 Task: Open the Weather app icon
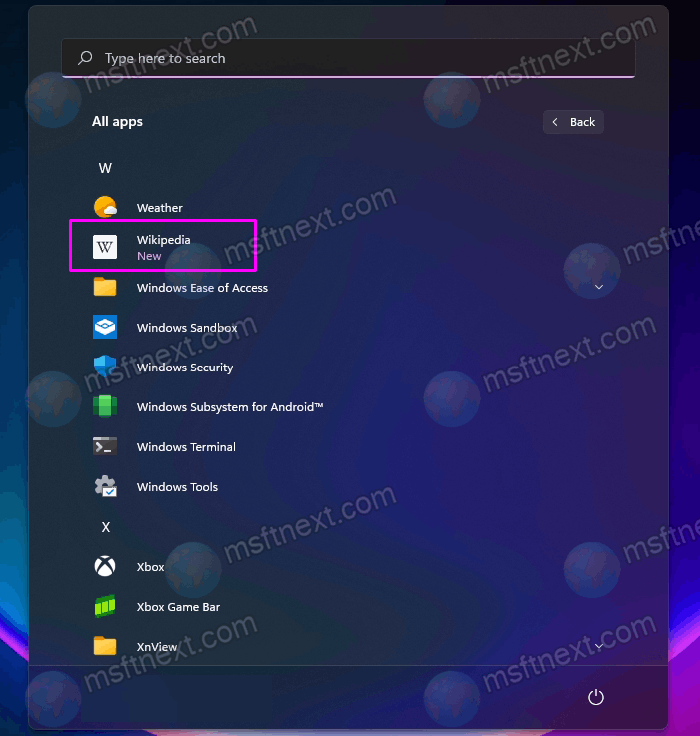pos(105,207)
